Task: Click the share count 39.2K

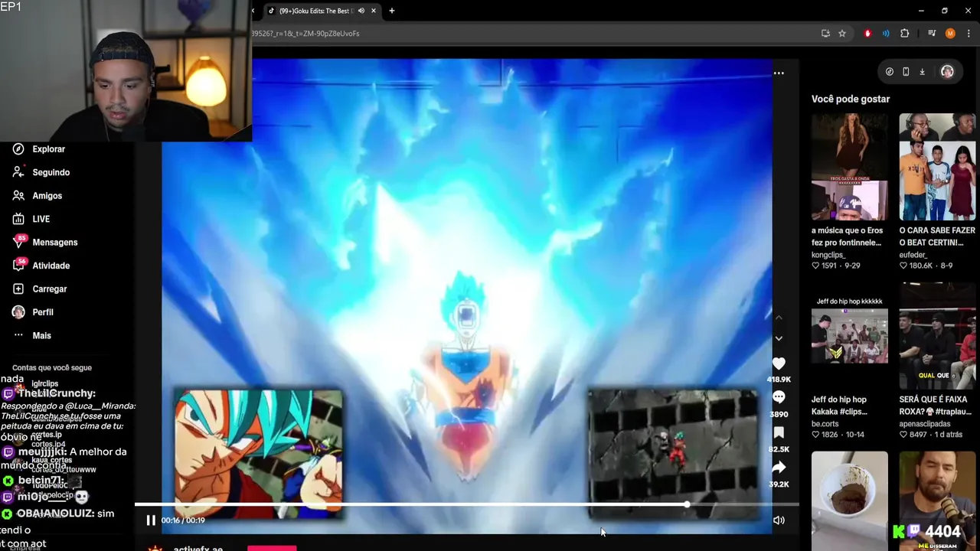Action: [x=779, y=484]
